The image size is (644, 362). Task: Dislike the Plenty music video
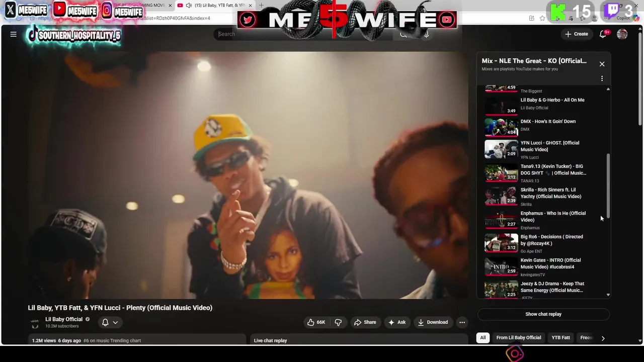click(338, 322)
